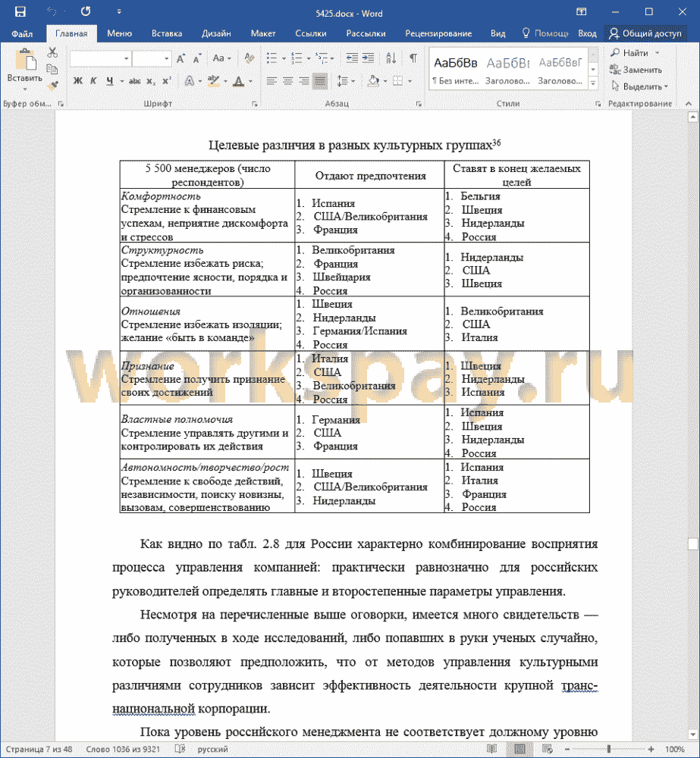Click the word count Слово 1036 из 9321
The image size is (700, 758).
122,749
